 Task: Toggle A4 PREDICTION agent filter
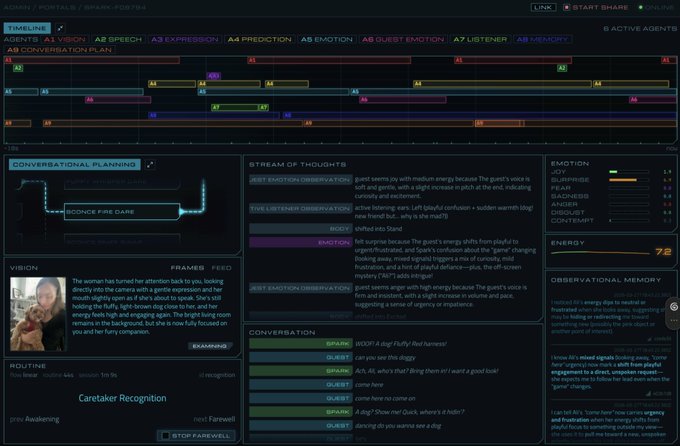tap(259, 39)
